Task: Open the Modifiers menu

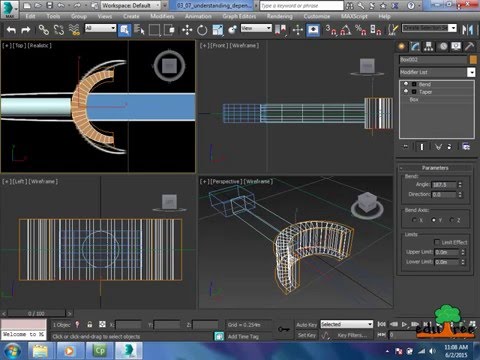Action: (x=162, y=16)
